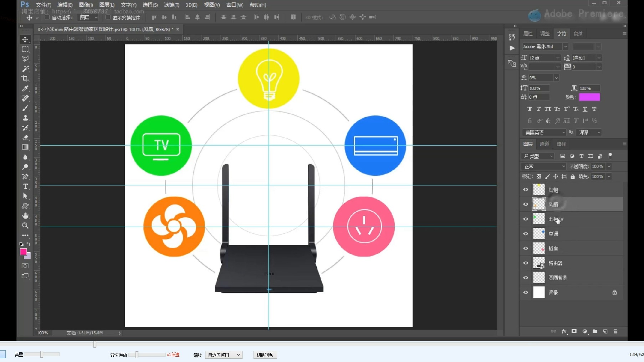Viewport: 644px width, 362px height.
Task: Select the Polygonal Lasso tool
Action: click(x=25, y=59)
